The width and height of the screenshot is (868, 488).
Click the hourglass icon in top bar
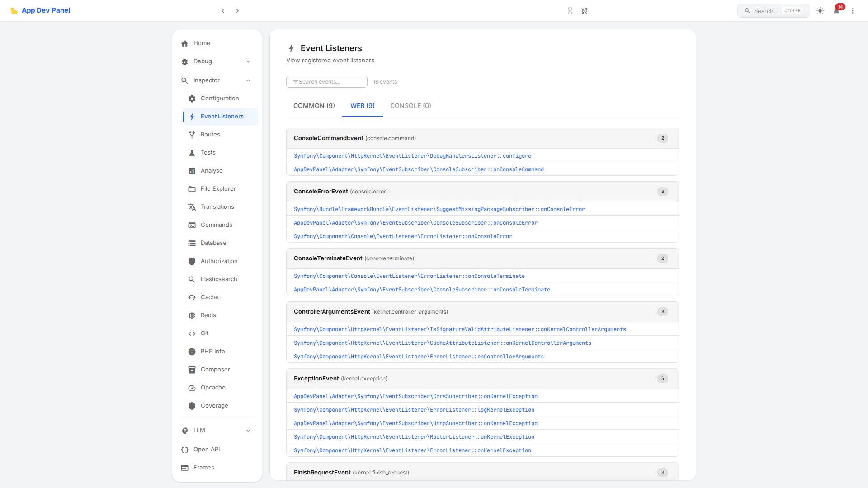[570, 11]
